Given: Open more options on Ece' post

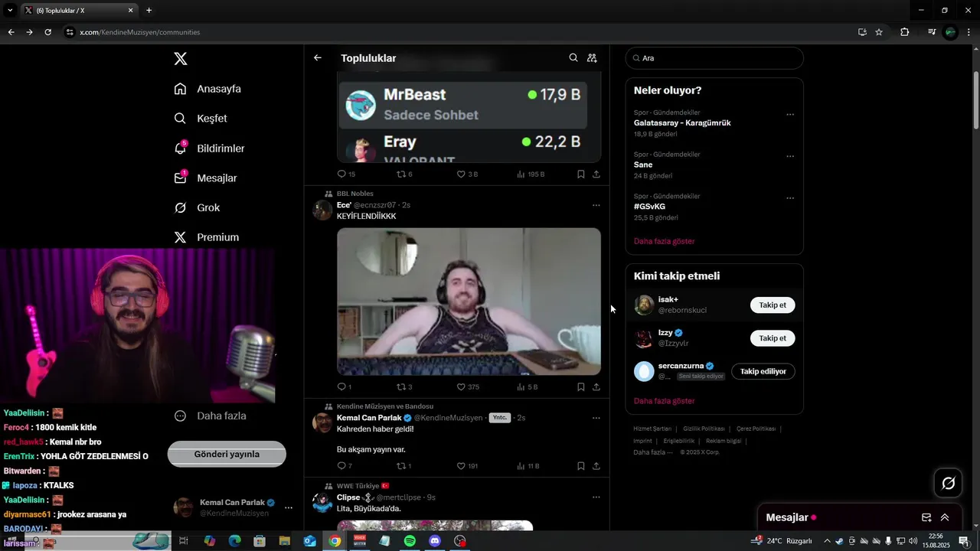Looking at the screenshot, I should pos(596,205).
